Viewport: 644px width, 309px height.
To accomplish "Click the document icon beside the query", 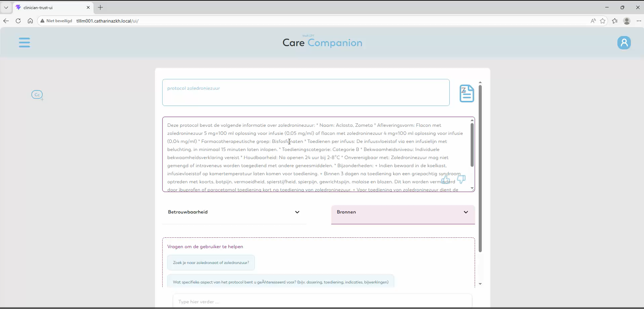I will [467, 93].
